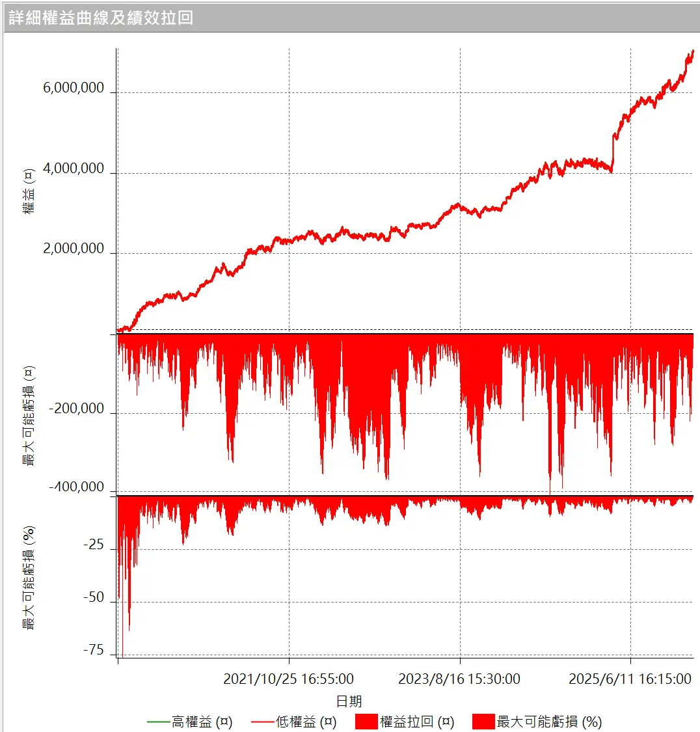Click the 4,000,000 equity axis tick label
This screenshot has height=732, width=700.
[x=74, y=169]
